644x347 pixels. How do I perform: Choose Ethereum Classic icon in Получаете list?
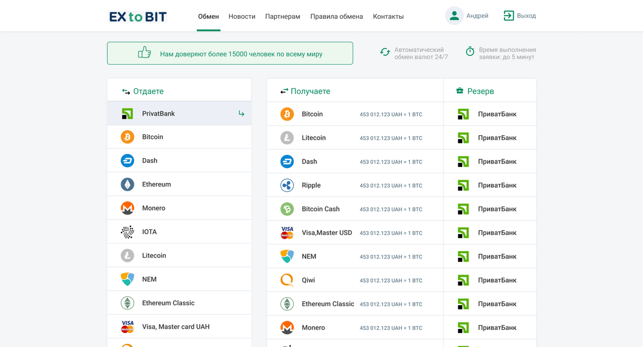pyautogui.click(x=287, y=304)
